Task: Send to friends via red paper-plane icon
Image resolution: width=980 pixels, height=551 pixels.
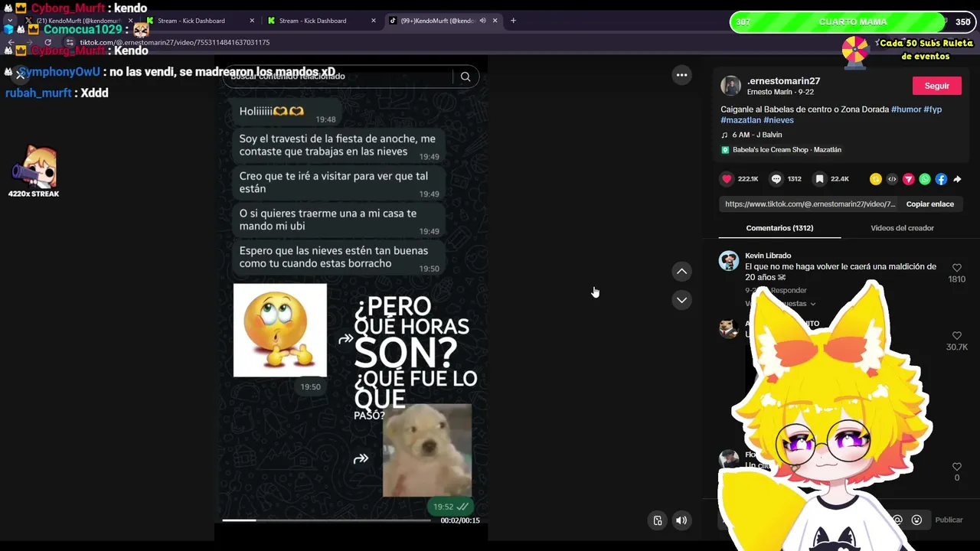Action: click(909, 179)
